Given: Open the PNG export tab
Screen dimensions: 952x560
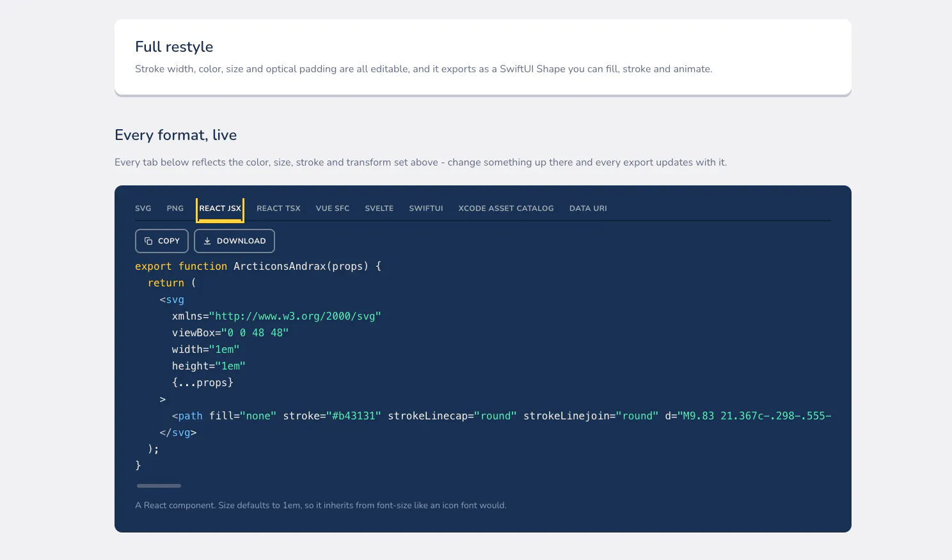Looking at the screenshot, I should [x=175, y=208].
